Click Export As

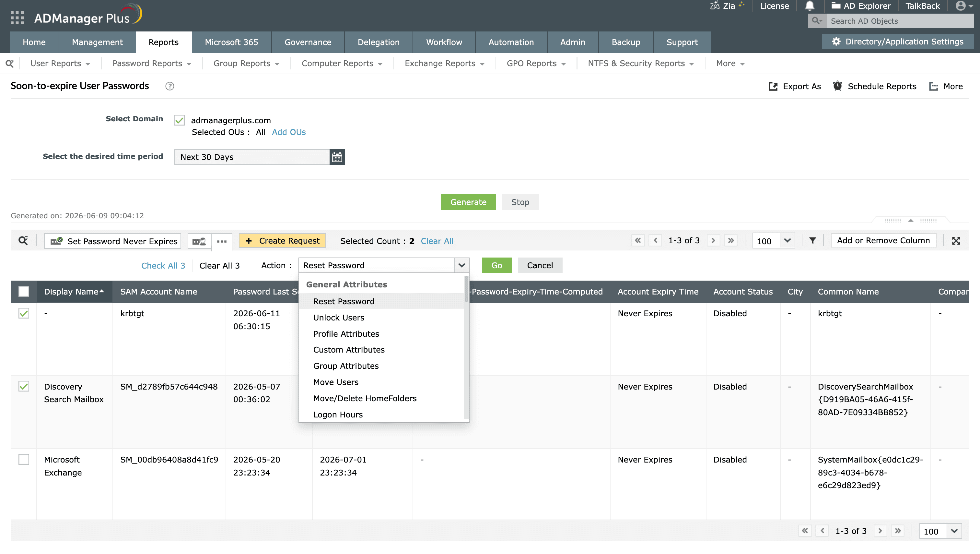tap(795, 86)
